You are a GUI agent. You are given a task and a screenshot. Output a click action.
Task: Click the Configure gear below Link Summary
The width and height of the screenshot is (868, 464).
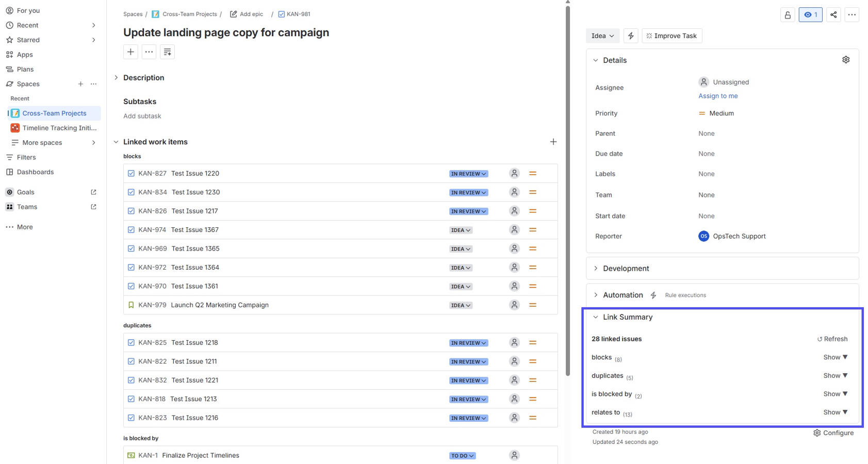833,433
